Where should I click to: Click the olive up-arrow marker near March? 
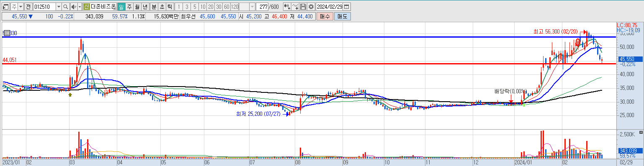pos(70,95)
